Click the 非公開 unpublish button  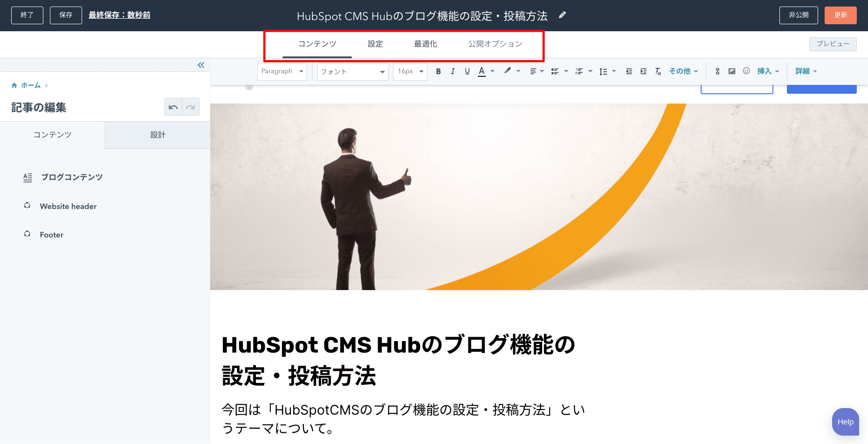(x=799, y=15)
